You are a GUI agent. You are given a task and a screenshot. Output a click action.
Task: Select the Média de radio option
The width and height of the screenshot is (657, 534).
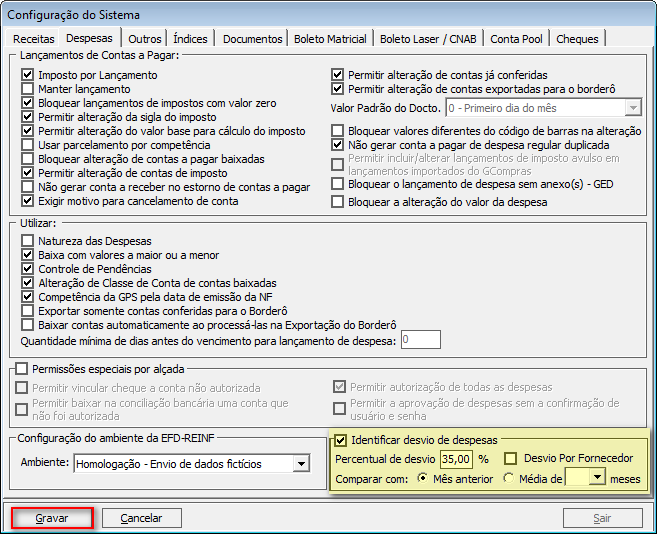[x=509, y=478]
